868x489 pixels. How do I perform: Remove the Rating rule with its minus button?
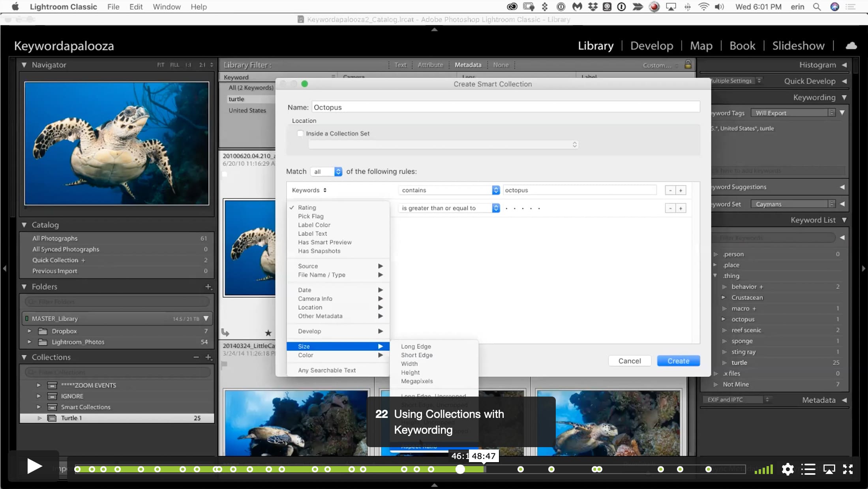pyautogui.click(x=670, y=208)
